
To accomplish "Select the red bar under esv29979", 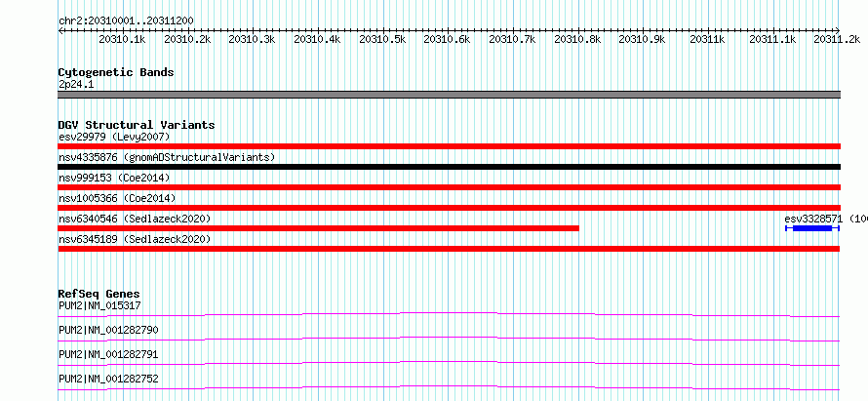I will point(449,146).
